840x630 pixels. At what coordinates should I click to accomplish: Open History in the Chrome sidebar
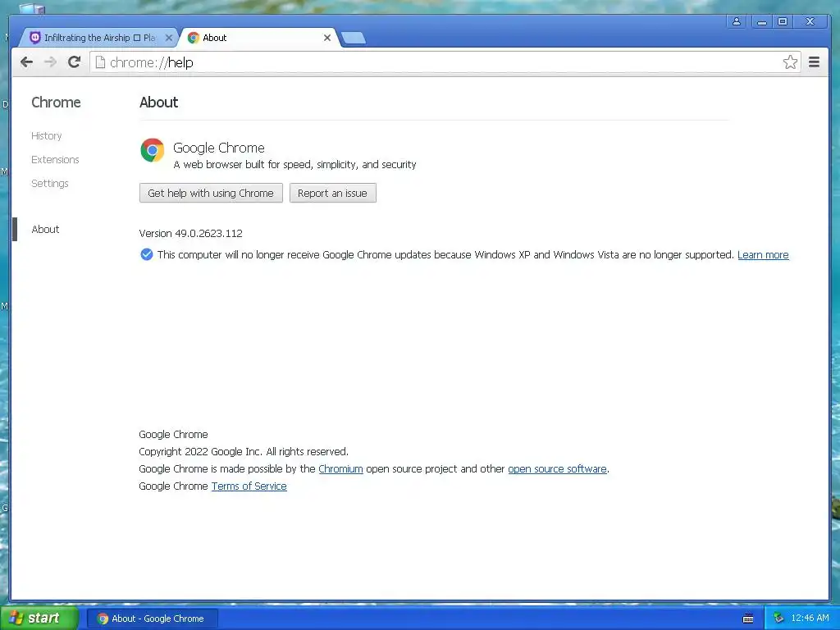point(47,135)
